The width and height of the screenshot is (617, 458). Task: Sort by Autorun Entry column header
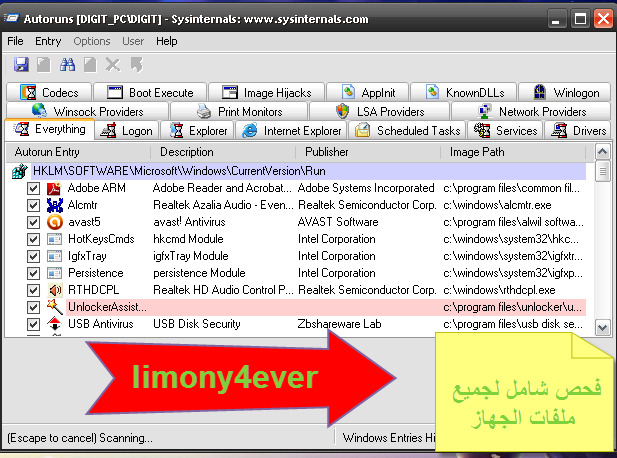click(79, 152)
